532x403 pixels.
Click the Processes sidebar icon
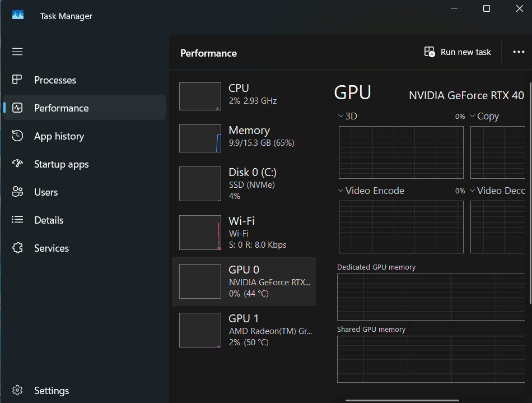click(x=17, y=80)
